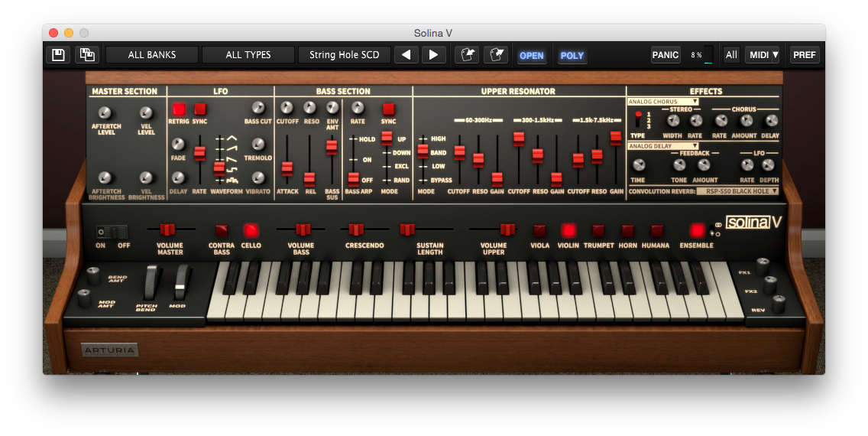Click the BASS CUT knob
Image resolution: width=868 pixels, height=436 pixels.
point(258,108)
